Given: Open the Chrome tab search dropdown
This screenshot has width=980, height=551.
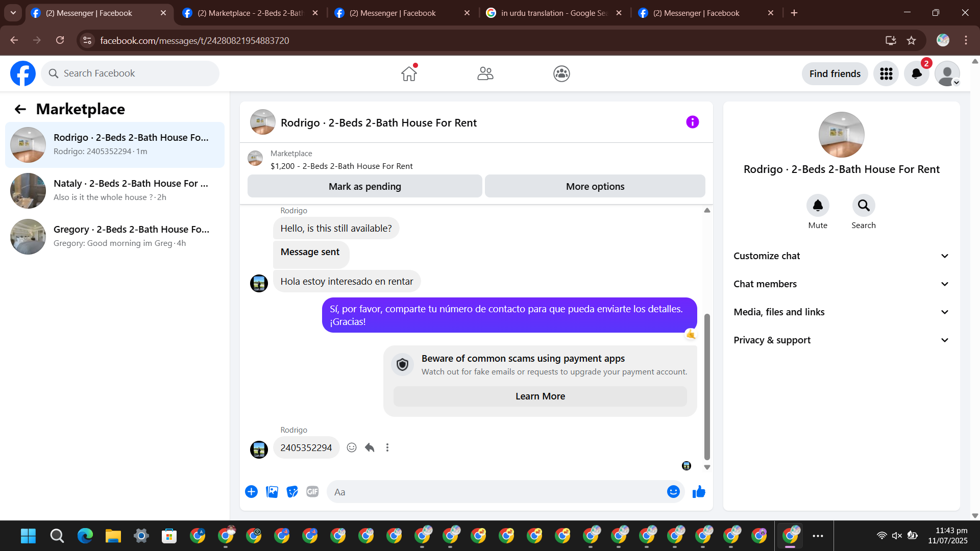Looking at the screenshot, I should click(x=13, y=13).
